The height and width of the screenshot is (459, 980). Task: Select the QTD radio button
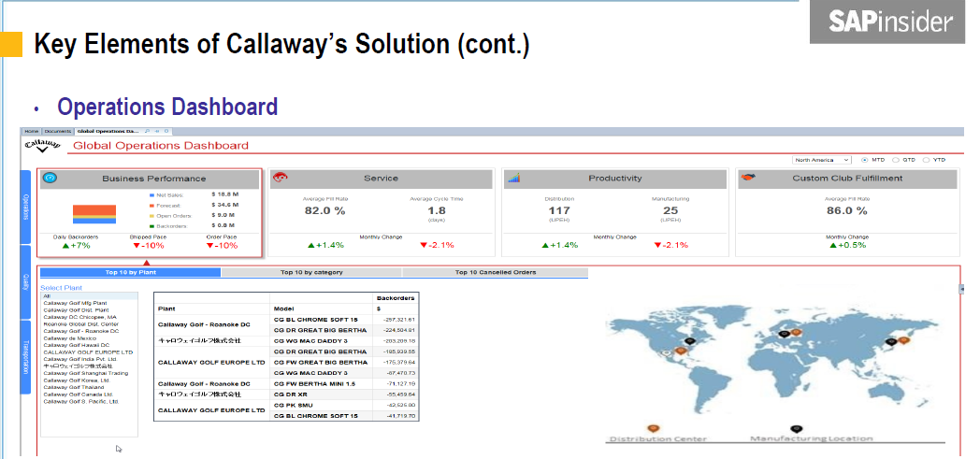896,160
